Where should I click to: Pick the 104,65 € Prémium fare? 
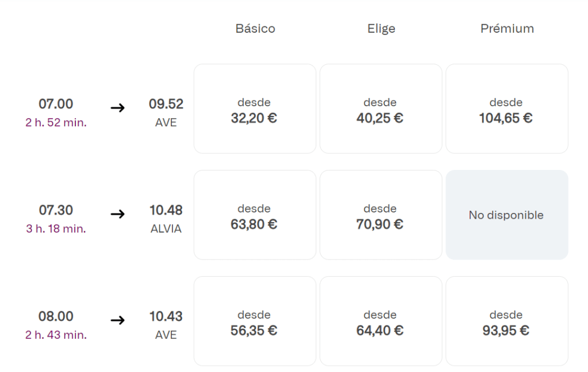click(506, 109)
